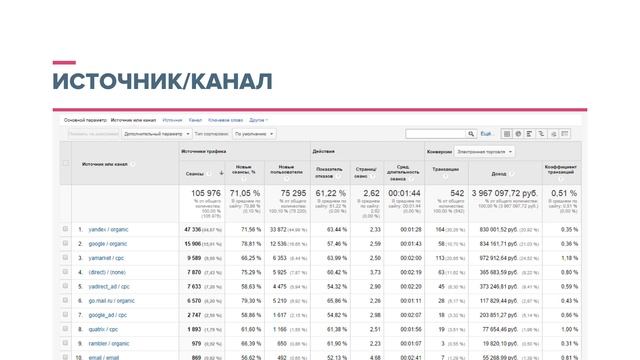
Task: Open Дополнительный параметр dropdown
Action: pyautogui.click(x=156, y=134)
